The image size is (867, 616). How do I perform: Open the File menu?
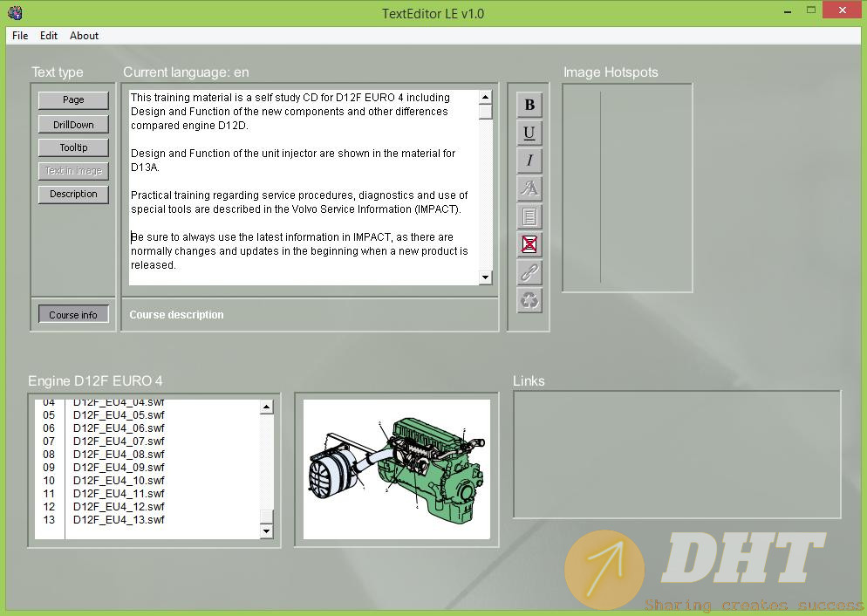click(x=20, y=36)
